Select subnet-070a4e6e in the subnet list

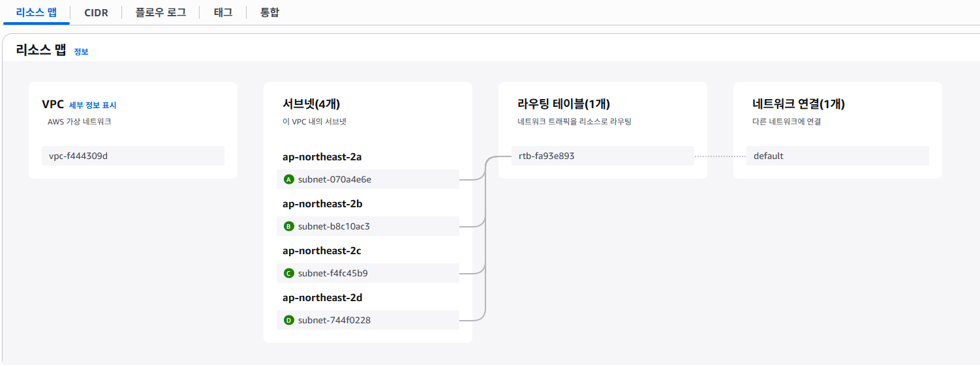click(x=368, y=179)
